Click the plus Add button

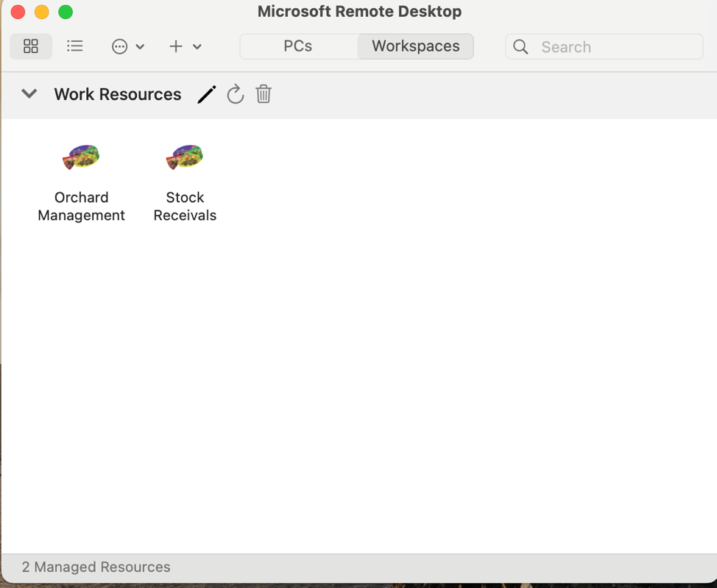(x=176, y=46)
